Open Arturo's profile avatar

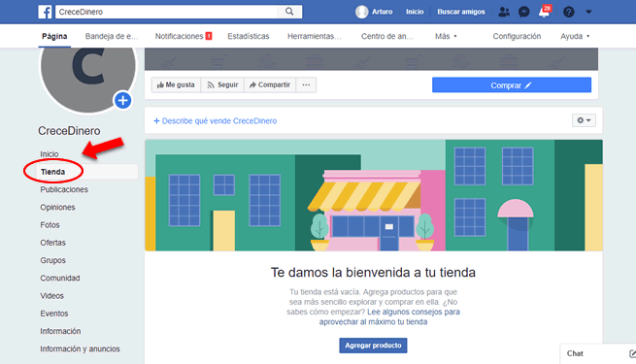click(361, 12)
